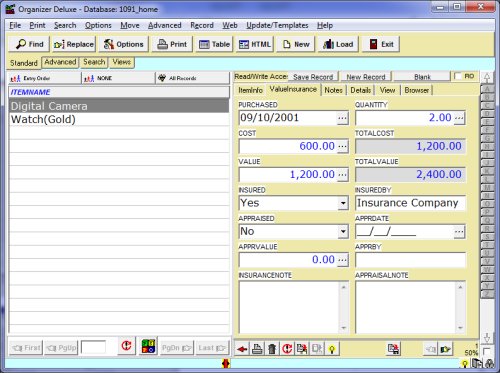Click the grayed paste record icon

click(x=317, y=349)
